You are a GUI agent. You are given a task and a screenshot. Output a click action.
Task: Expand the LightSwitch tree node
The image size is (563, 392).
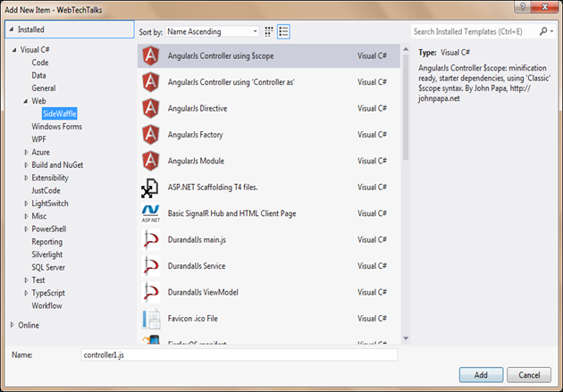coord(26,204)
